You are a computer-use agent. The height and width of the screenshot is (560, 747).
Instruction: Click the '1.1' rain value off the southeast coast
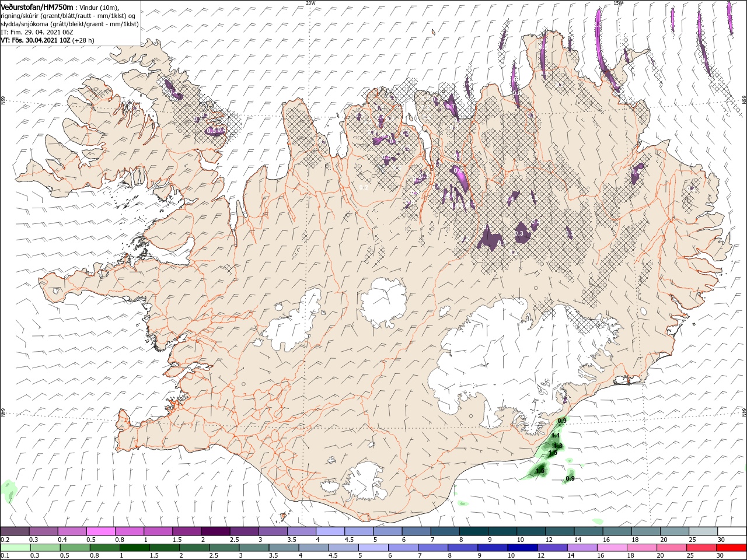coord(556,436)
